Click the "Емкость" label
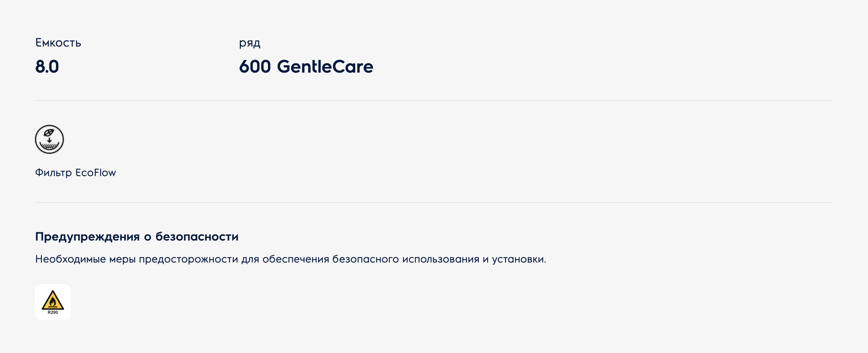Viewport: 868px width, 353px height. tap(58, 43)
